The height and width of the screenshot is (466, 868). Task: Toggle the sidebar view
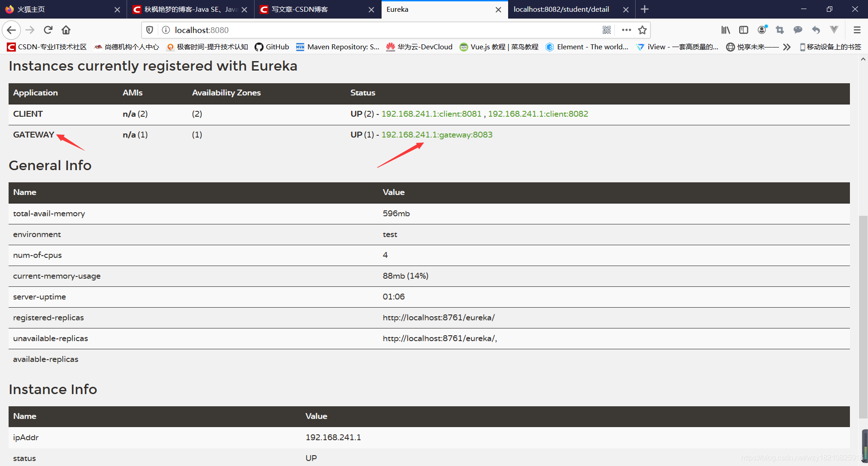coord(744,30)
